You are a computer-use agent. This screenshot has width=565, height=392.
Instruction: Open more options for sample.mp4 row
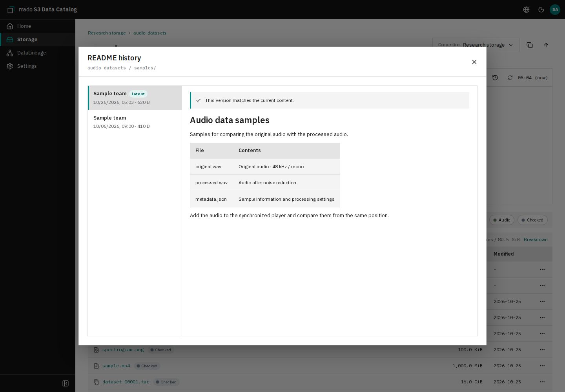(542, 366)
